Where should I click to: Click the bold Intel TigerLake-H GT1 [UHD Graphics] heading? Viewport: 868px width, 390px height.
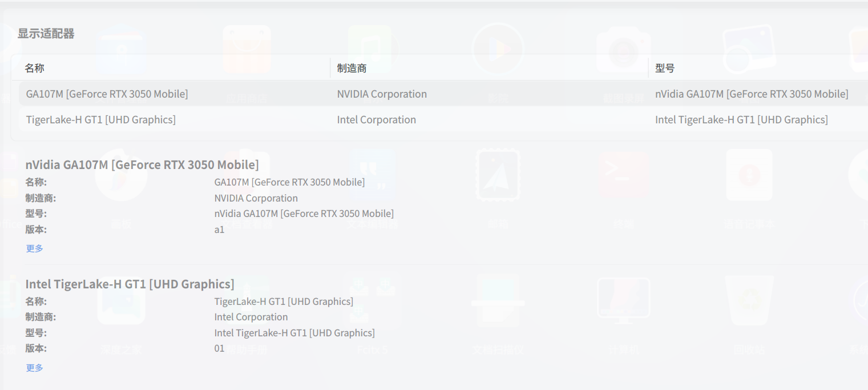point(130,284)
